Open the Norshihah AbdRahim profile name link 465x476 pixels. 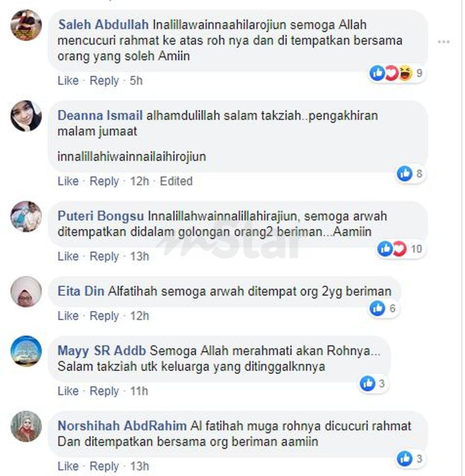[x=122, y=426]
